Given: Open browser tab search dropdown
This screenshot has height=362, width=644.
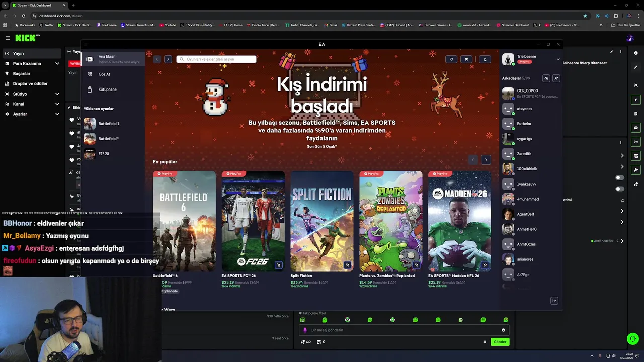Looking at the screenshot, I should [x=5, y=5].
